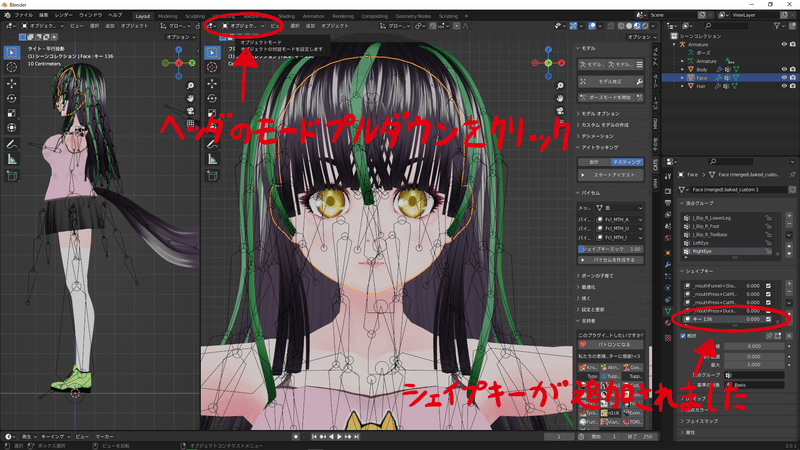Open オプション dropdown in left viewport

(181, 37)
